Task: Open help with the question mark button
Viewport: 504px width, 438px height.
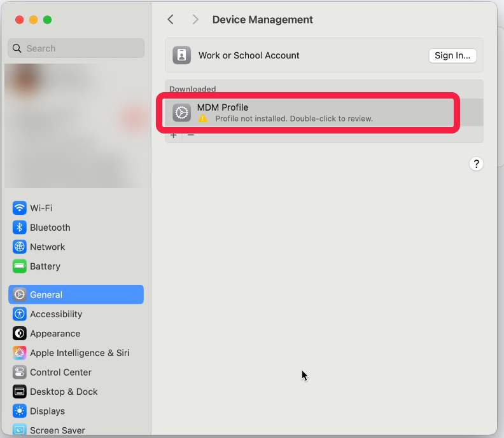Action: click(477, 164)
